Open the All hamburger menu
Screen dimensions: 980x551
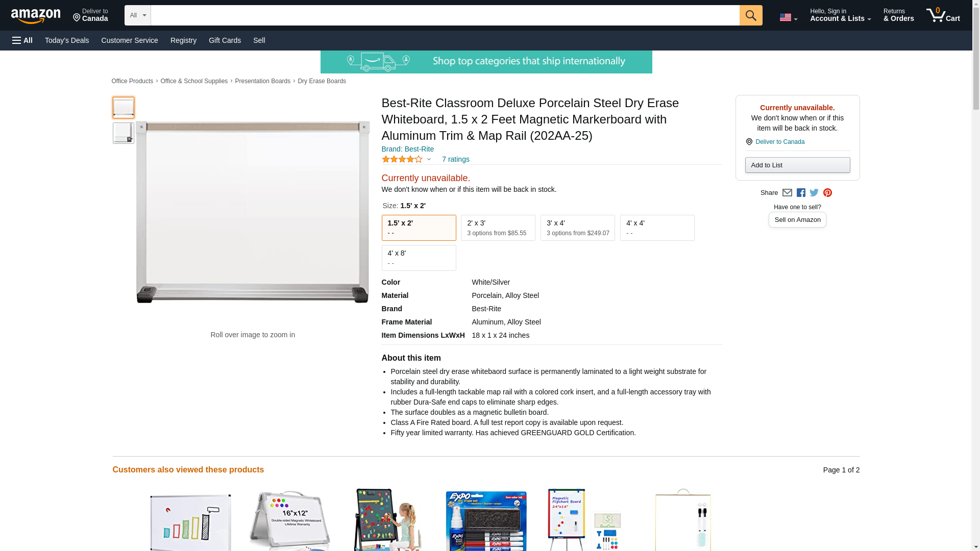22,40
